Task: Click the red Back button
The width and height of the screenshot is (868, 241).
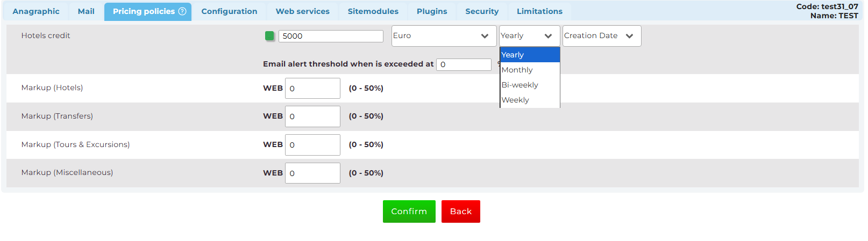Action: point(461,211)
